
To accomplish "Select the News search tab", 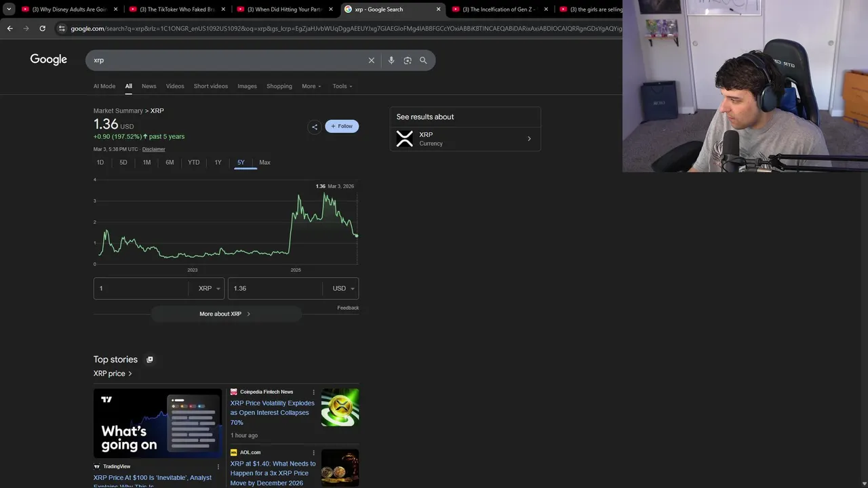I will coord(149,86).
